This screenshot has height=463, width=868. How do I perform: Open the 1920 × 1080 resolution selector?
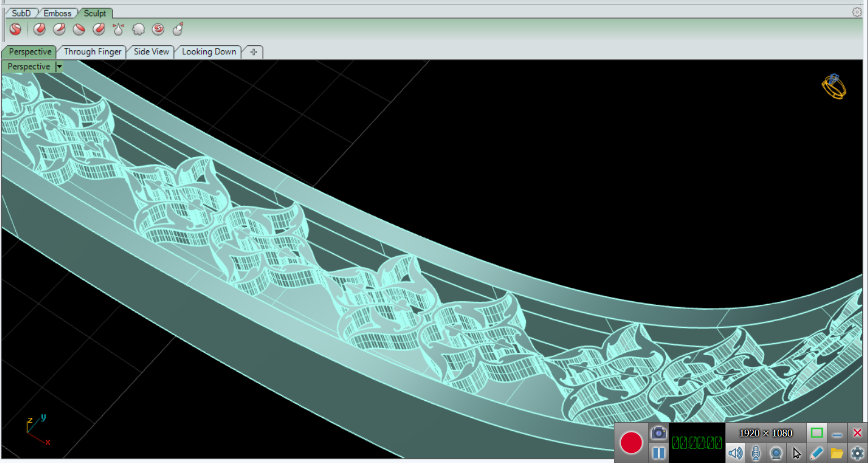765,434
